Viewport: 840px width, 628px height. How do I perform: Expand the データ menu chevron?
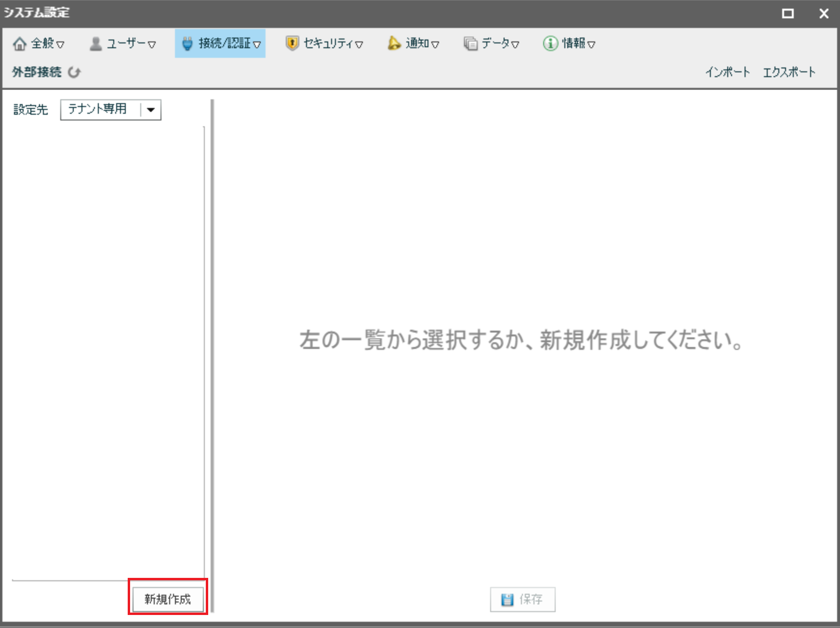[x=516, y=44]
